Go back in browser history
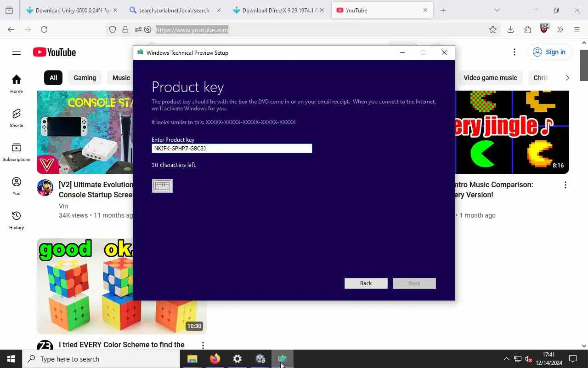This screenshot has height=368, width=588. tap(11, 29)
